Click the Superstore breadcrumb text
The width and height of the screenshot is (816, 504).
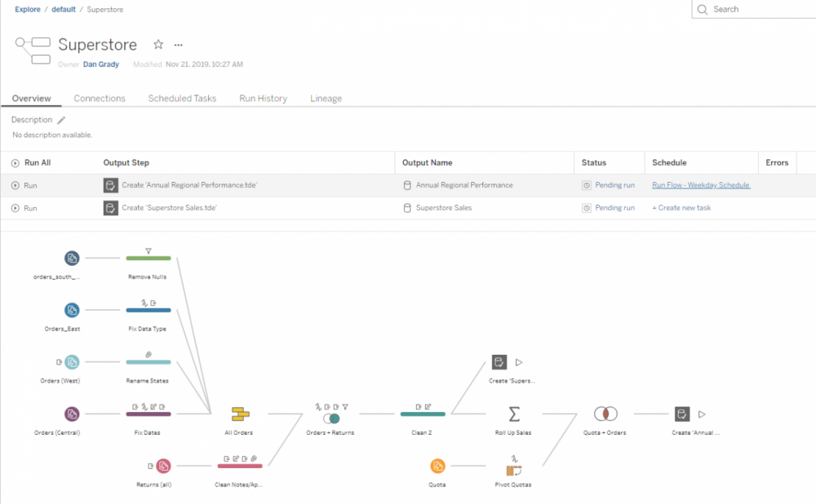coord(105,9)
